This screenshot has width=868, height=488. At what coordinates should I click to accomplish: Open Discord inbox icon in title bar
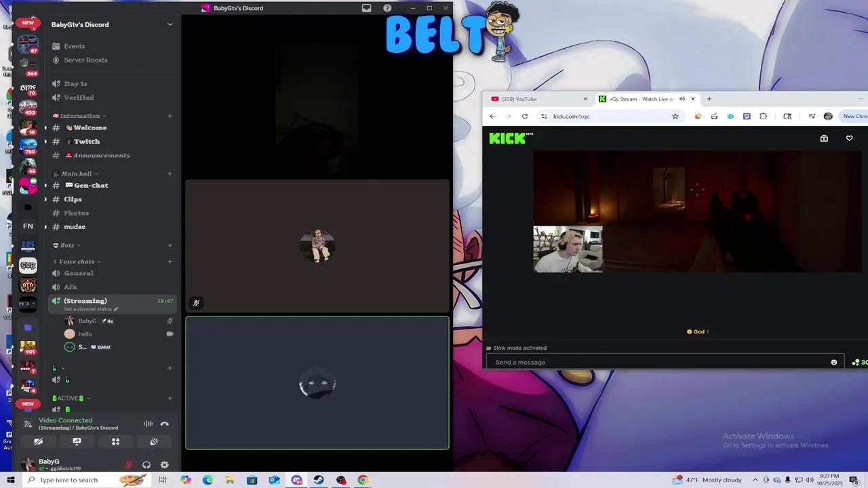(x=366, y=8)
